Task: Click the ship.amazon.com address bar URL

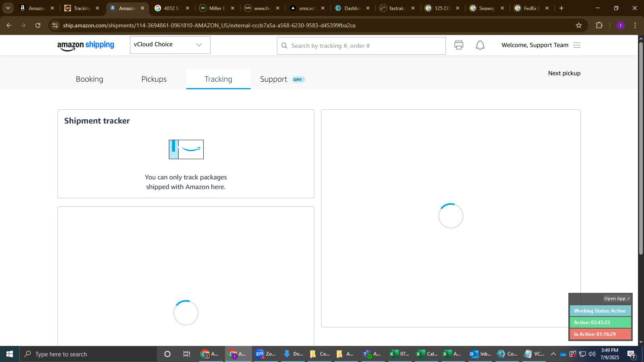Action: (x=209, y=25)
